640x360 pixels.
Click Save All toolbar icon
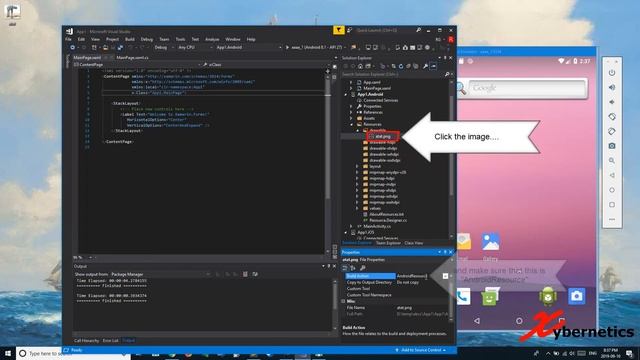point(120,48)
